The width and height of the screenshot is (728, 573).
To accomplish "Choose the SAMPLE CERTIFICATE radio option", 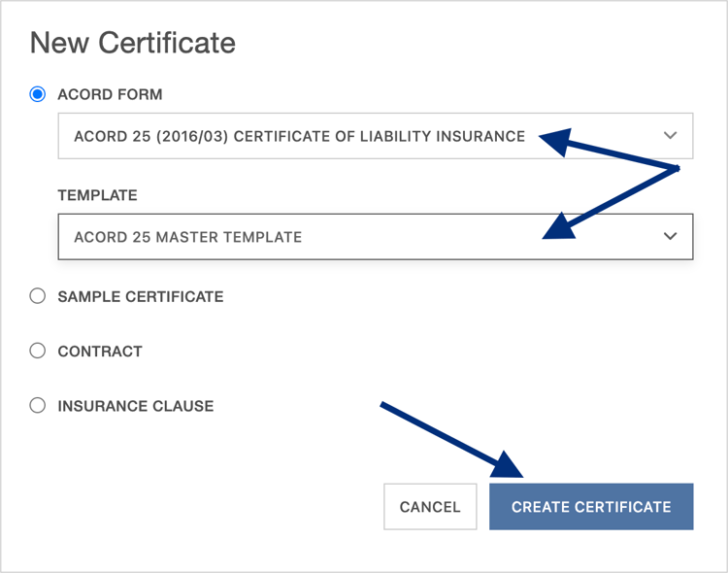I will click(x=38, y=296).
